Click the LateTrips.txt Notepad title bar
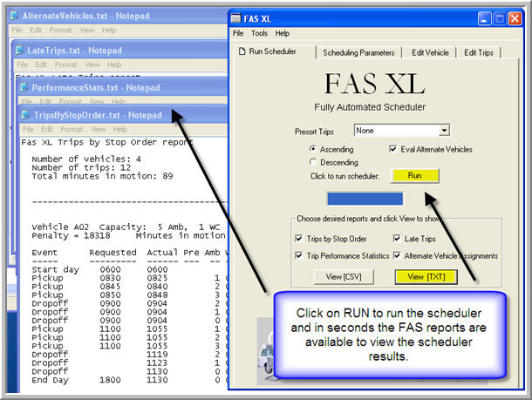 point(120,51)
